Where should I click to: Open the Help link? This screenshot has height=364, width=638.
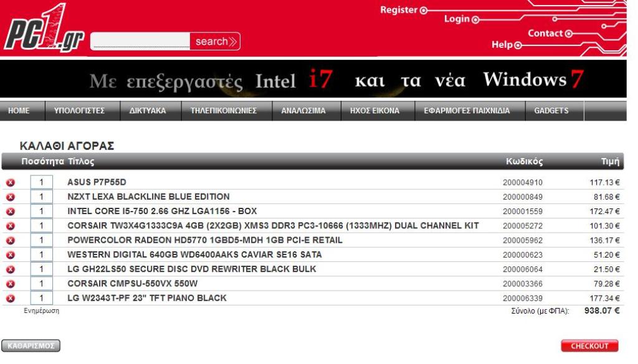pos(506,45)
